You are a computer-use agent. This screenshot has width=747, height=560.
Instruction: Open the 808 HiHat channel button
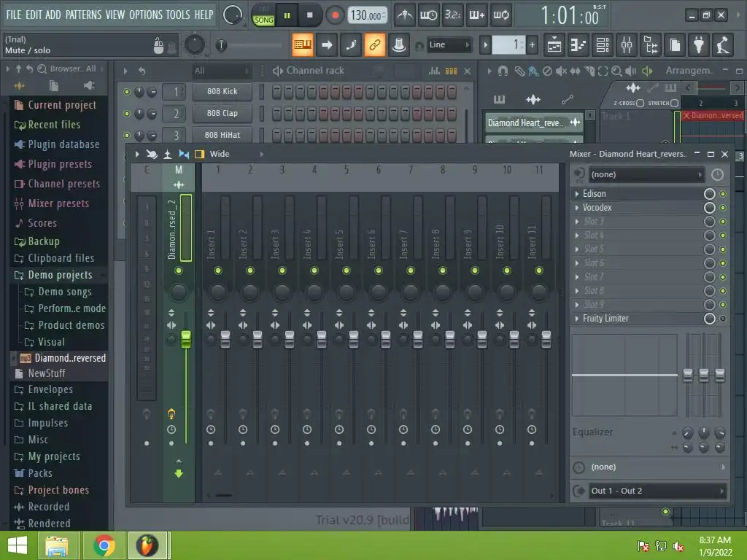point(222,135)
